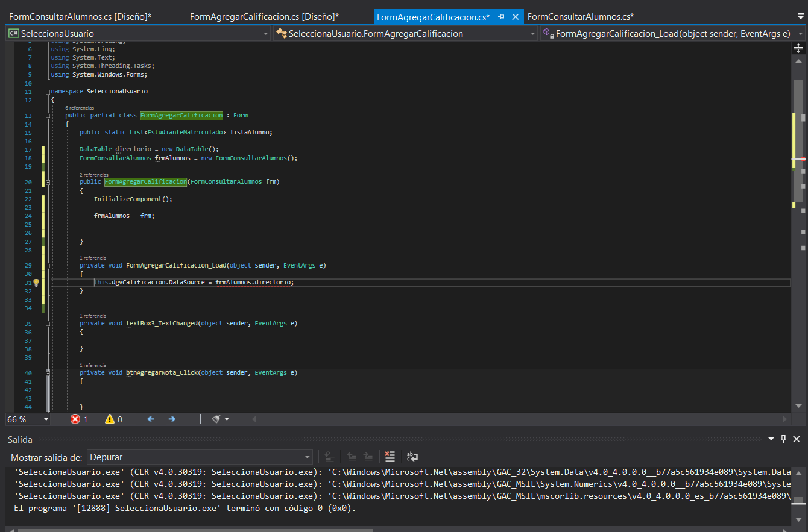Switch to FormAgregarCalificacion.cs [Diseño] tab
The width and height of the screenshot is (808, 532).
click(264, 17)
